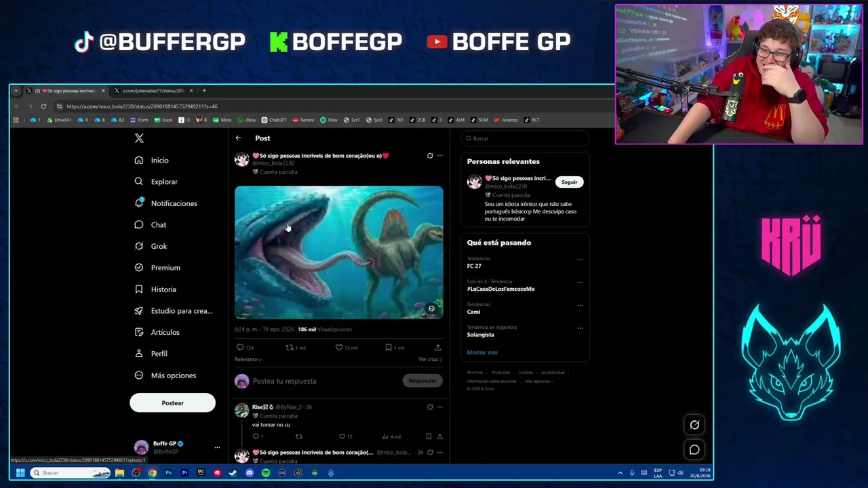Open Boffe GP account switcher menu
The height and width of the screenshot is (488, 868).
(177, 447)
